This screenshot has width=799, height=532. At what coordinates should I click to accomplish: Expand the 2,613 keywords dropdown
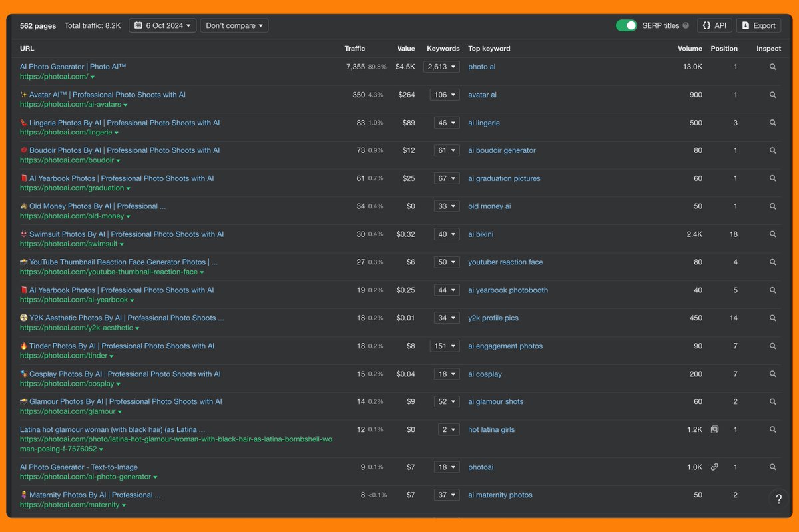[442, 67]
